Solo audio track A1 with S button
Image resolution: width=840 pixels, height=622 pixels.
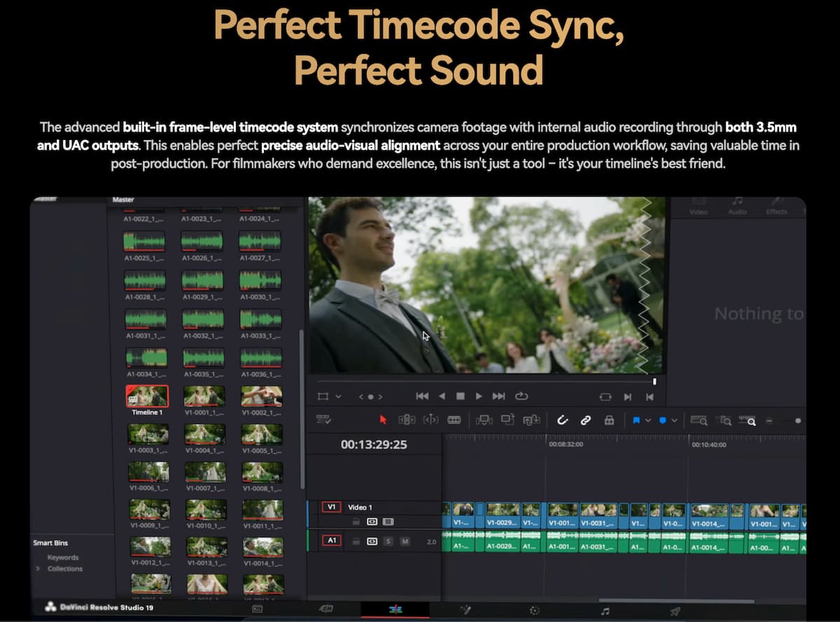pyautogui.click(x=388, y=541)
